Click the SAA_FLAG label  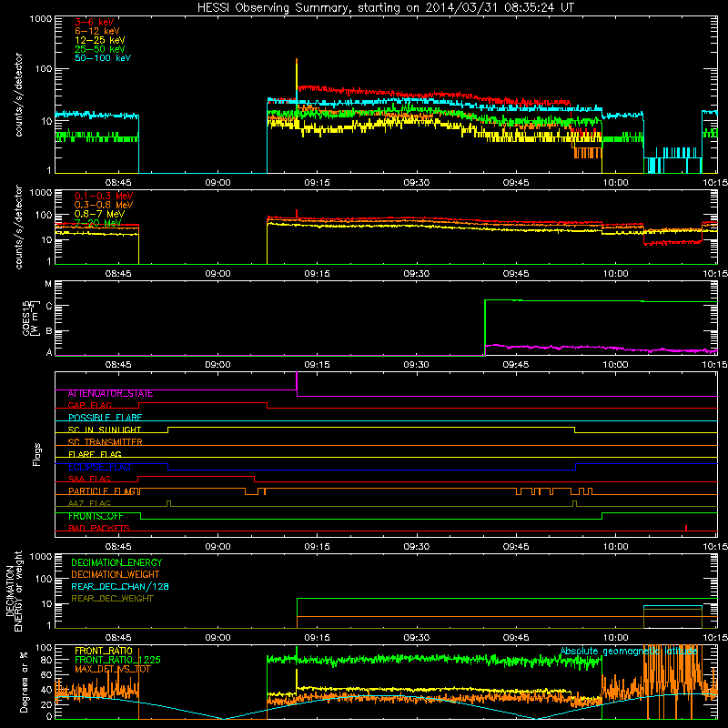(89, 479)
